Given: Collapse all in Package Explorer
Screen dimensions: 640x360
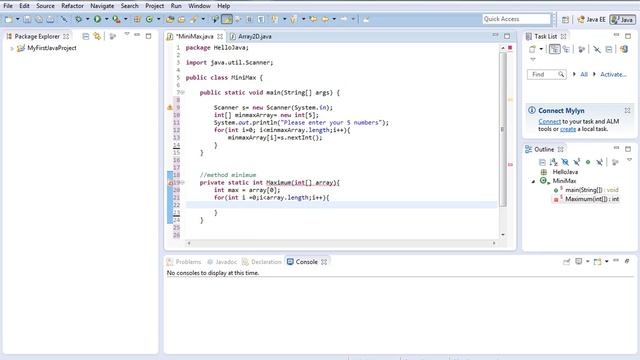Looking at the screenshot, I should click(x=86, y=36).
